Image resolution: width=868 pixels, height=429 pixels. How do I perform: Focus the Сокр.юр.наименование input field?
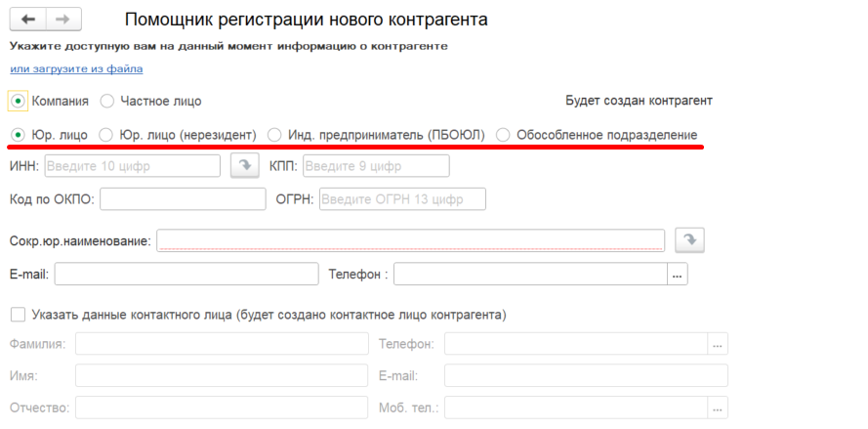[410, 240]
